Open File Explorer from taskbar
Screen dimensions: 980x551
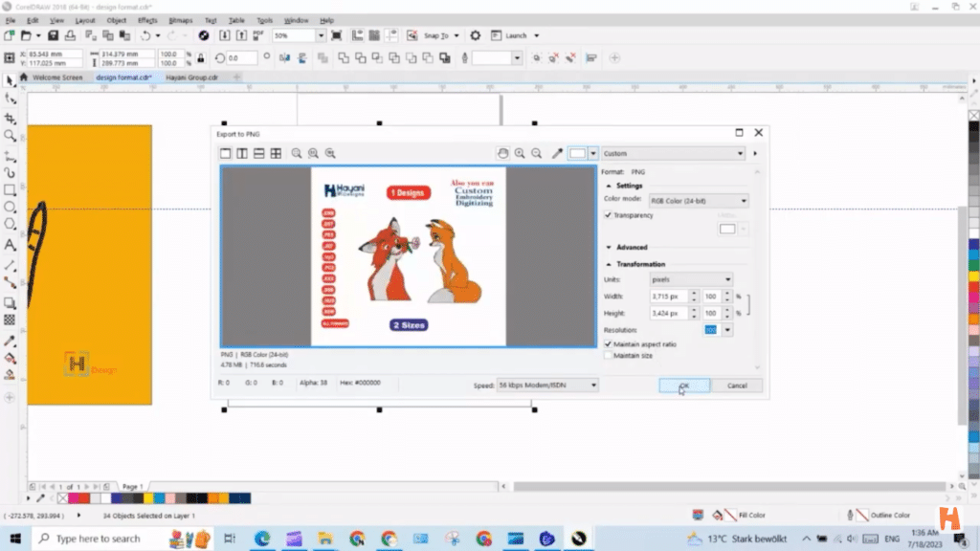[325, 539]
